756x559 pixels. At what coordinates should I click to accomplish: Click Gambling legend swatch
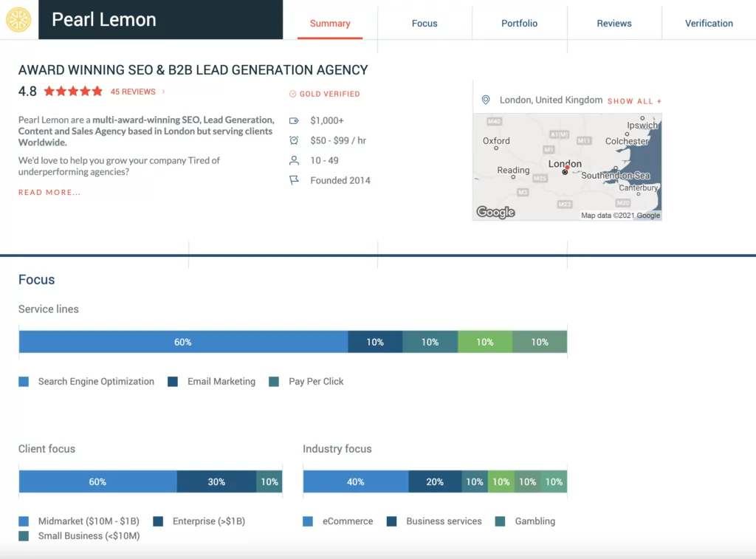pos(500,521)
